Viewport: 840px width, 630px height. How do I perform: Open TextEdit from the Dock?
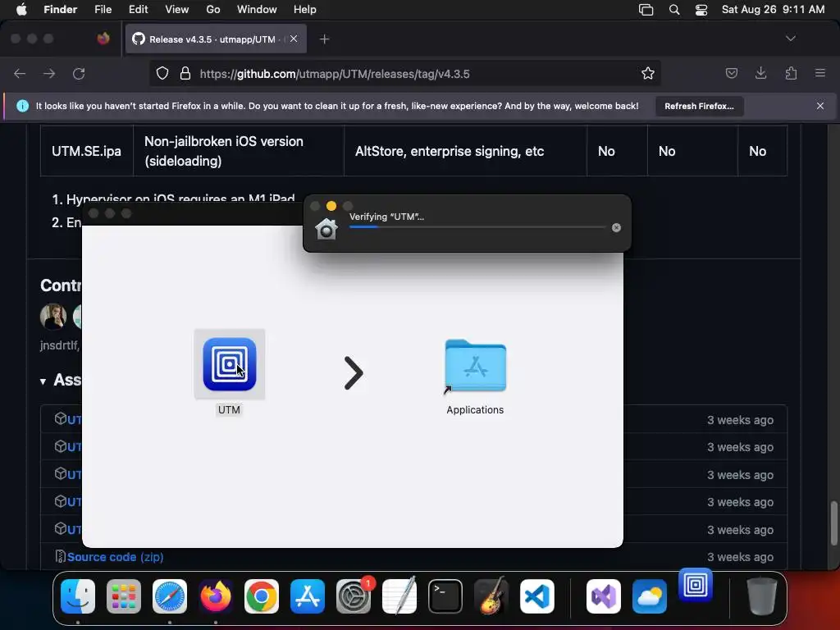point(399,596)
